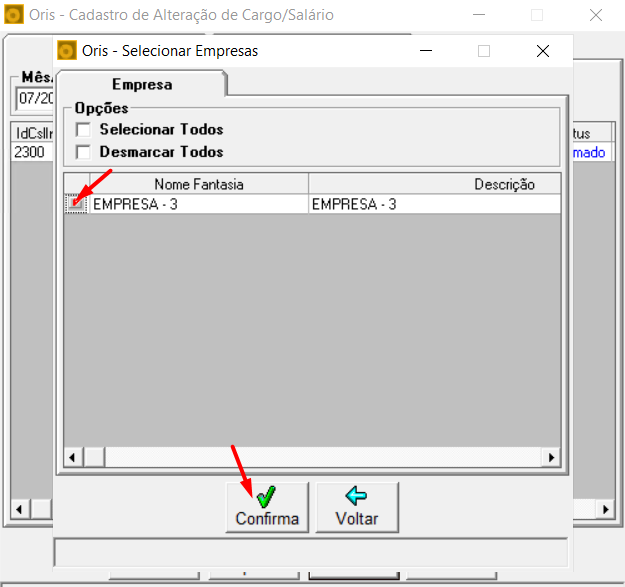Select the EMPRESA - 3 Descrição cell
Image resolution: width=625 pixels, height=587 pixels.
pos(434,204)
